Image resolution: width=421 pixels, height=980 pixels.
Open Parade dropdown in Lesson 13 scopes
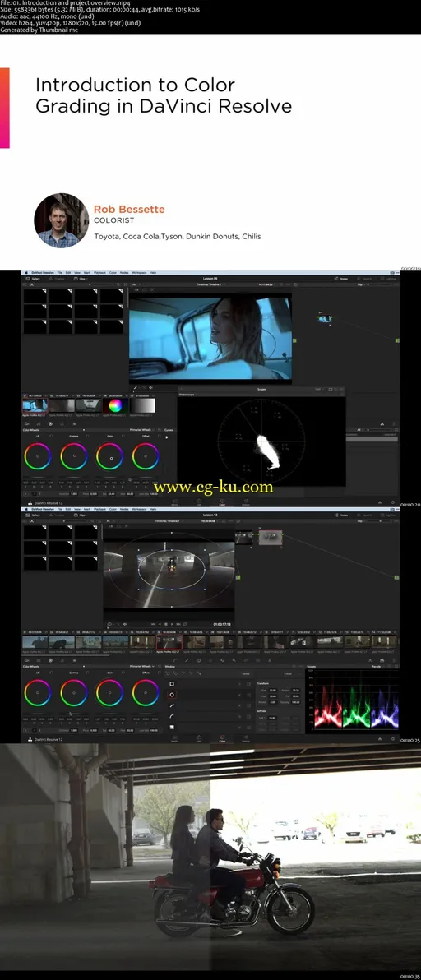tap(378, 666)
